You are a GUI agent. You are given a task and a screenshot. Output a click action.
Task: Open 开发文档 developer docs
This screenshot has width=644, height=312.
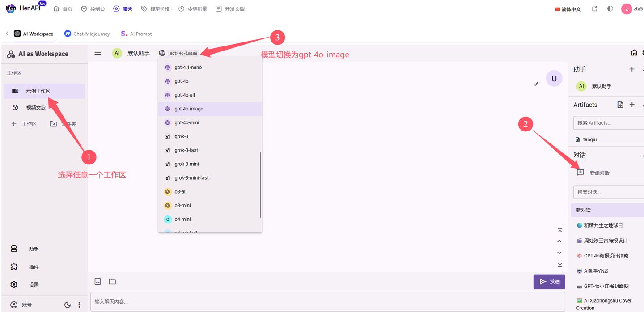(230, 9)
